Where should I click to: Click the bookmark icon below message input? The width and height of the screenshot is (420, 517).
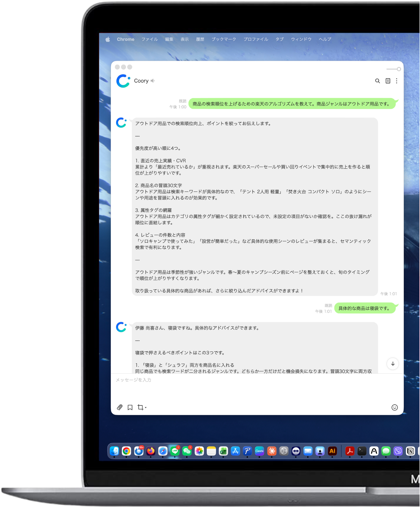pos(130,407)
